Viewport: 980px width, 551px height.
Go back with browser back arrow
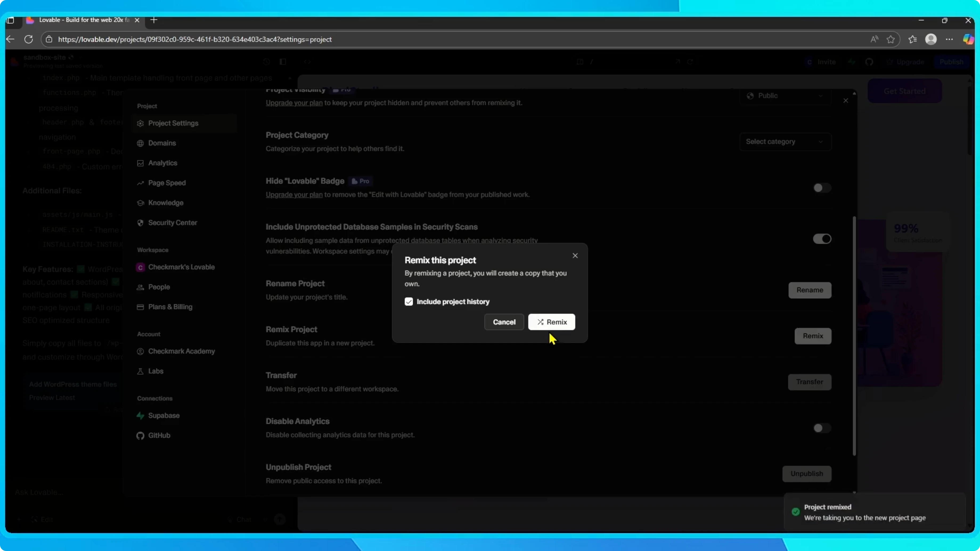pos(10,39)
